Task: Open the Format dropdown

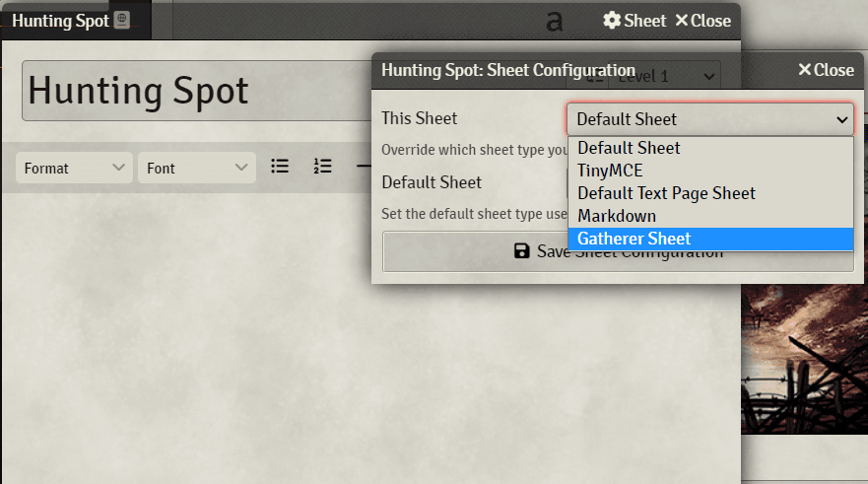Action: tap(74, 169)
